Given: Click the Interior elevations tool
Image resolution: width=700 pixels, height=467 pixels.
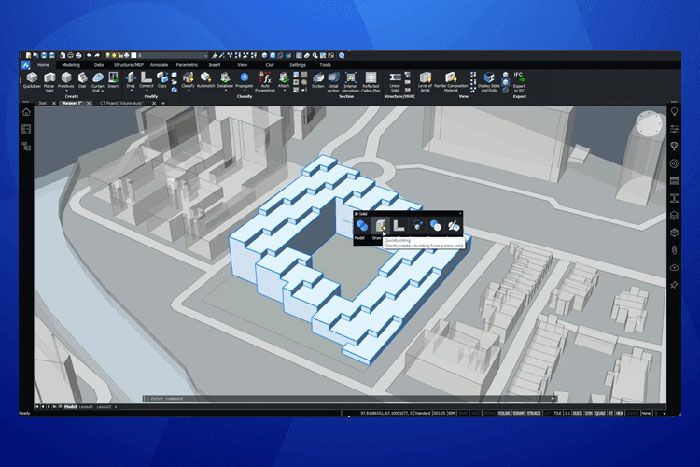Looking at the screenshot, I should (350, 82).
